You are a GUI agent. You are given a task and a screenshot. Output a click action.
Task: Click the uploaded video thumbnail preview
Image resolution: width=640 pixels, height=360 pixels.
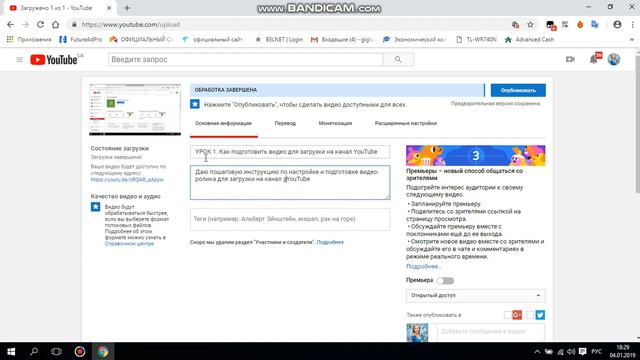point(135,109)
